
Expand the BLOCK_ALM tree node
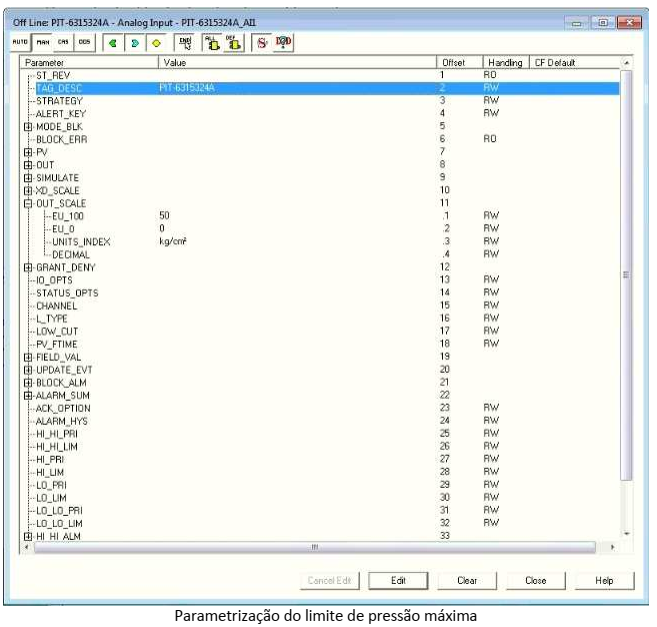tap(28, 383)
